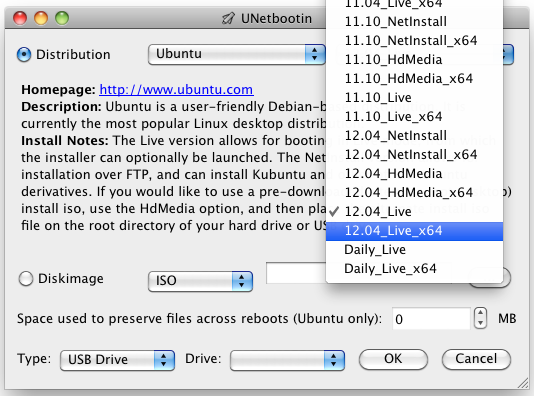
Task: Choose 12.04_Live_x64 from the version list
Action: [x=414, y=231]
